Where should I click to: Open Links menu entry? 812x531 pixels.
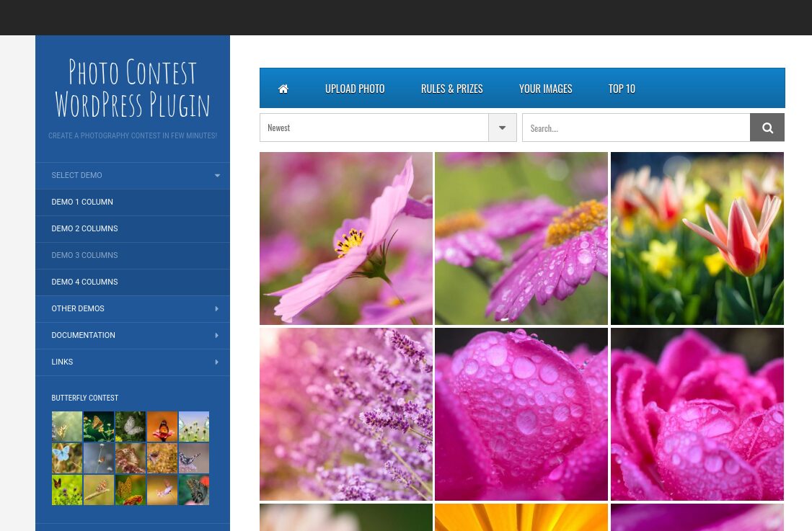(x=133, y=362)
